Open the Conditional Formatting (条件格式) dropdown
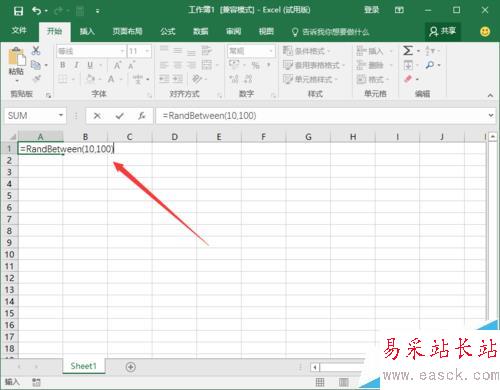500x390 pixels. pos(306,51)
